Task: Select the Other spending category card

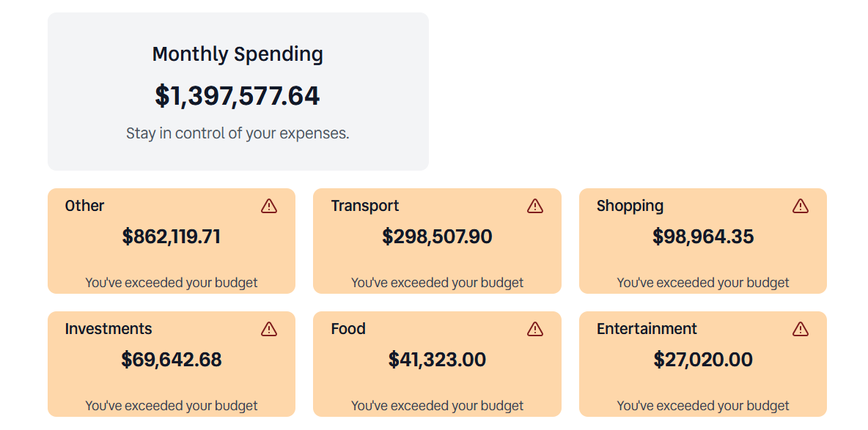Action: click(x=171, y=241)
